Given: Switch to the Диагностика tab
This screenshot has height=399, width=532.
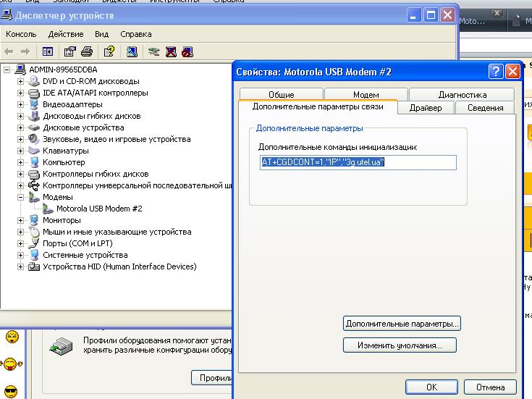Looking at the screenshot, I should (x=462, y=94).
